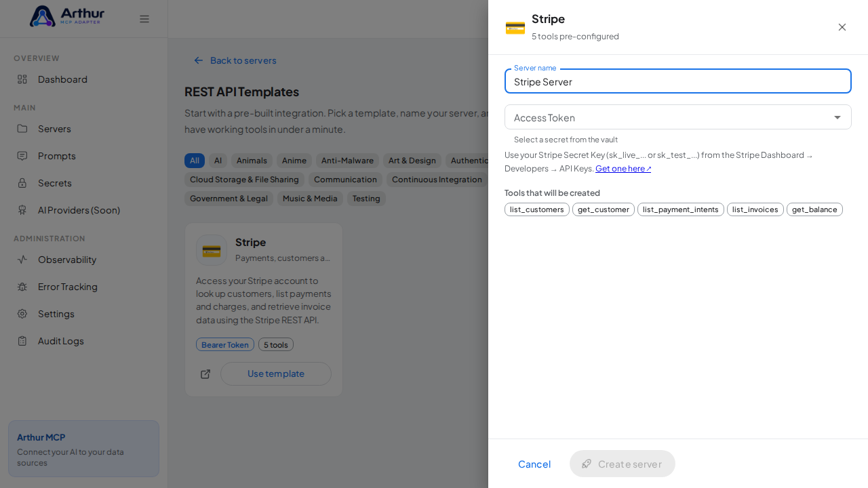
Task: Click the Error Tracking bug icon
Action: tap(22, 287)
